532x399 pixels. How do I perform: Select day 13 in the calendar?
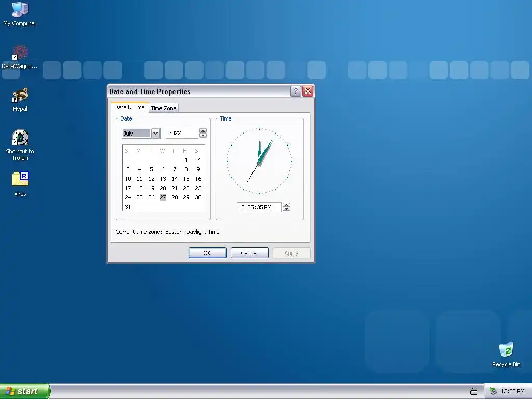pyautogui.click(x=163, y=179)
